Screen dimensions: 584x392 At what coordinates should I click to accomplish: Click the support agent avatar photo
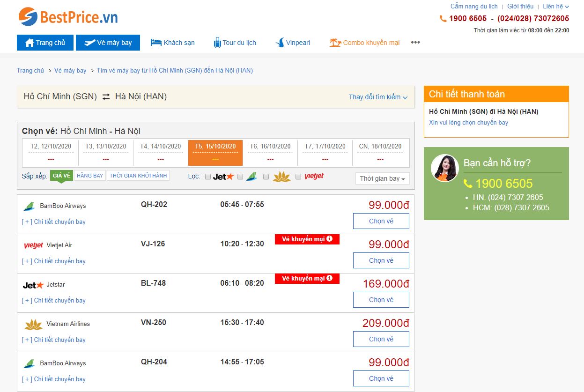(444, 168)
